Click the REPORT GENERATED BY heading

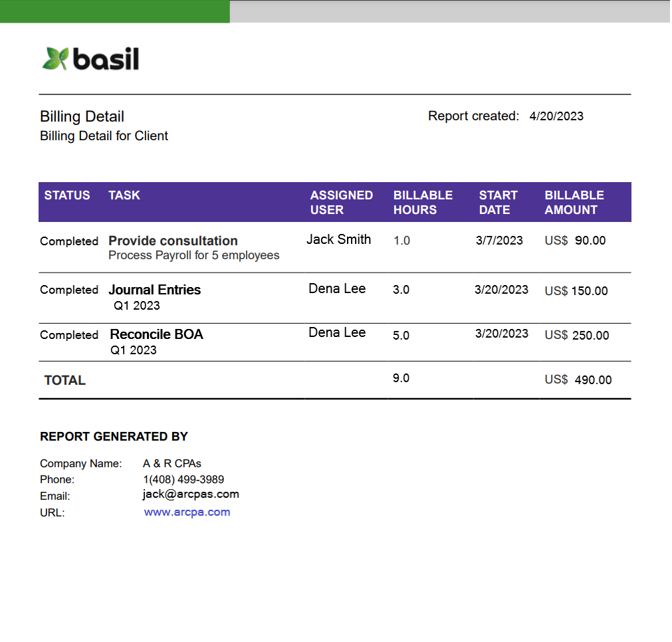(x=114, y=437)
